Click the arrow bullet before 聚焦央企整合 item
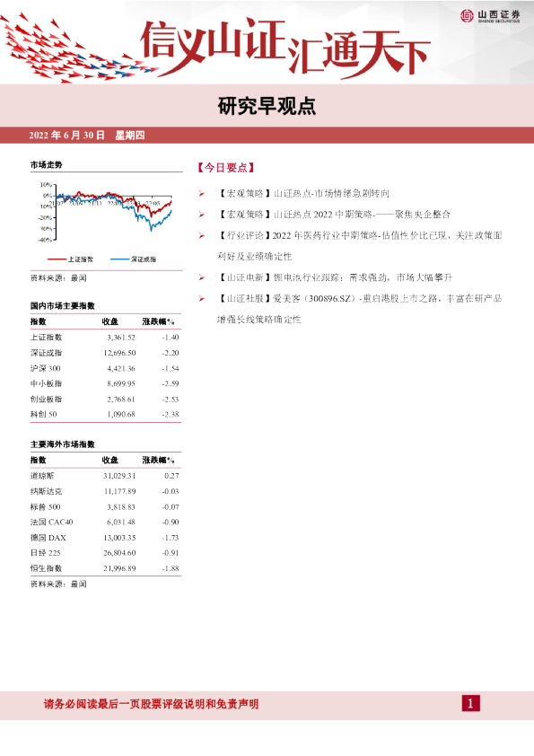This screenshot has height=756, width=534. click(201, 215)
